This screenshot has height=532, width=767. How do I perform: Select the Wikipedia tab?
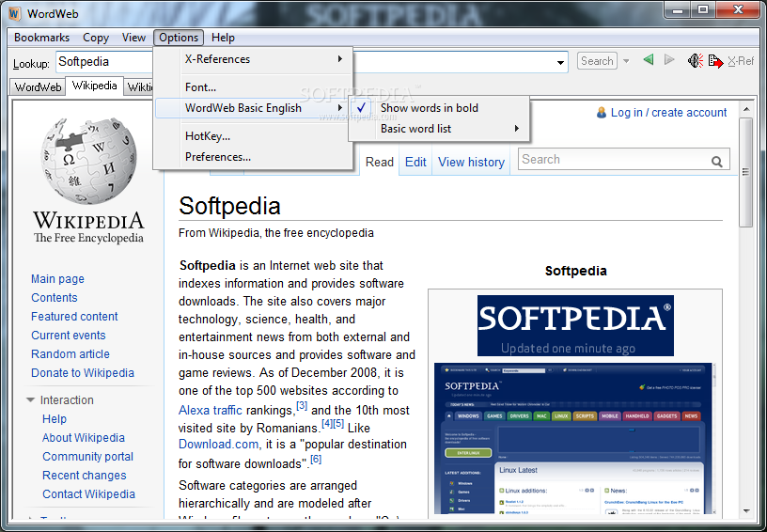tap(94, 86)
